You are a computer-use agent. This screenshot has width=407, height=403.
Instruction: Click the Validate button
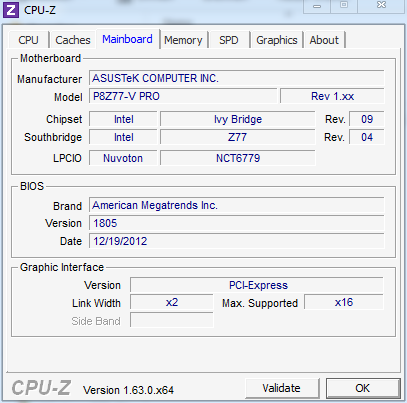tap(282, 388)
